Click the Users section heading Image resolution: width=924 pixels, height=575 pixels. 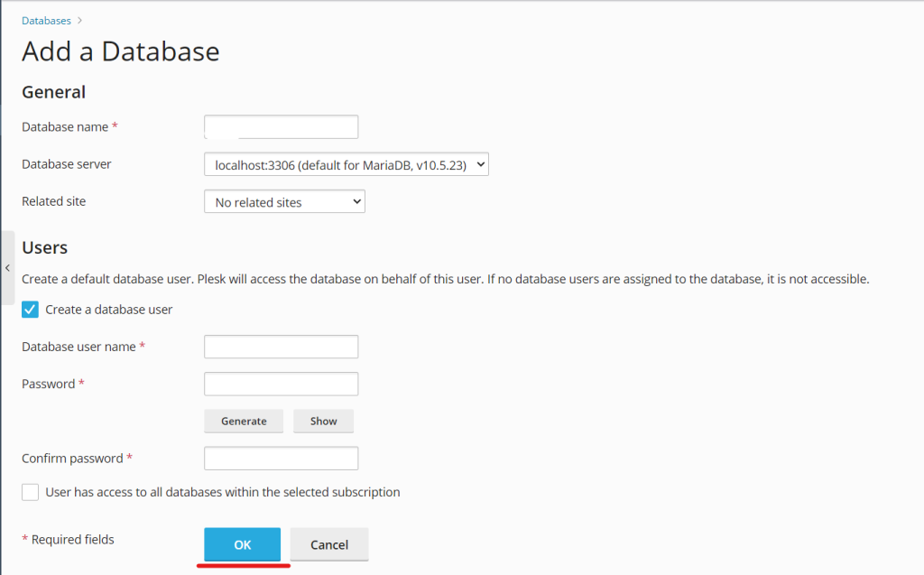[45, 247]
